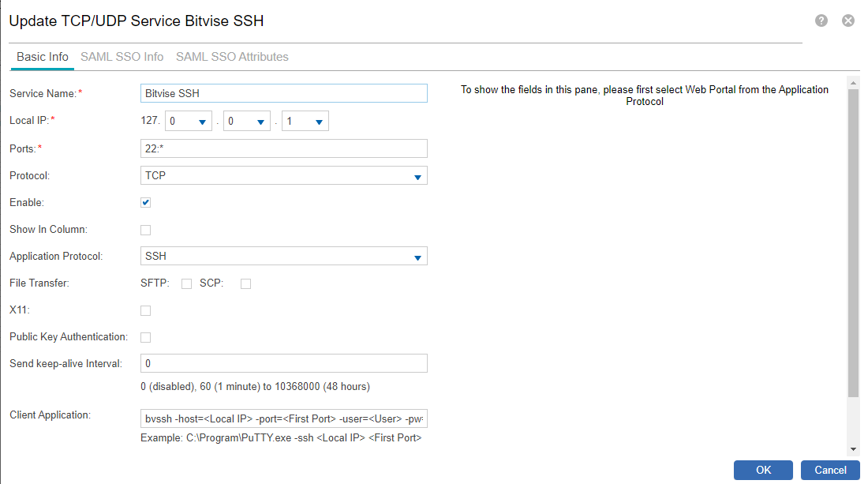
Task: Open the third Local IP octet dropdown
Action: pos(247,121)
